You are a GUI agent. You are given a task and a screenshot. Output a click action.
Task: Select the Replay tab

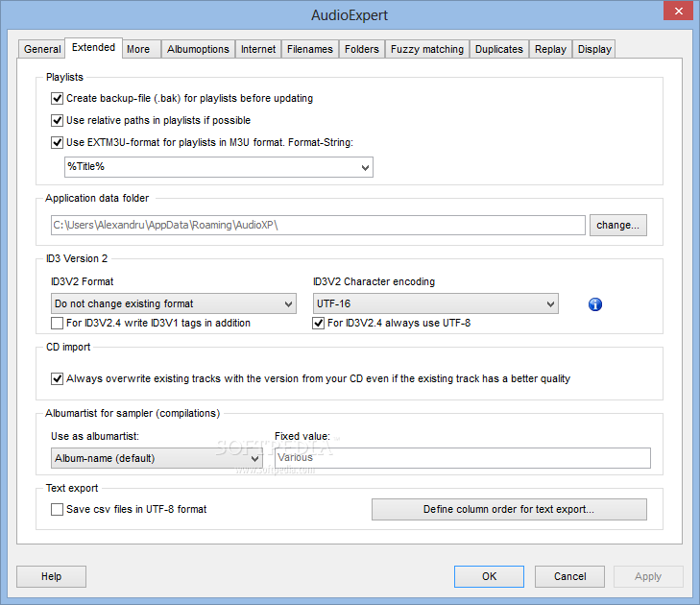tap(550, 49)
